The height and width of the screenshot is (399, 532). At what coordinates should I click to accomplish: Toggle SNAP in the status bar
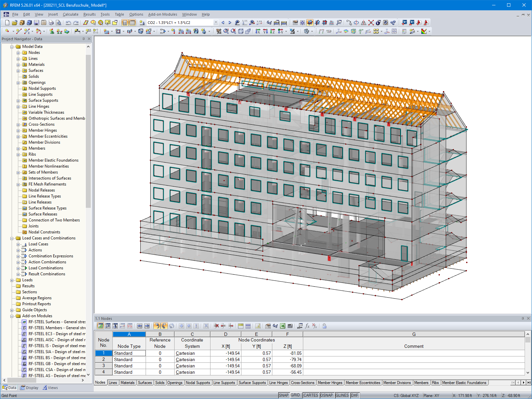click(x=284, y=395)
